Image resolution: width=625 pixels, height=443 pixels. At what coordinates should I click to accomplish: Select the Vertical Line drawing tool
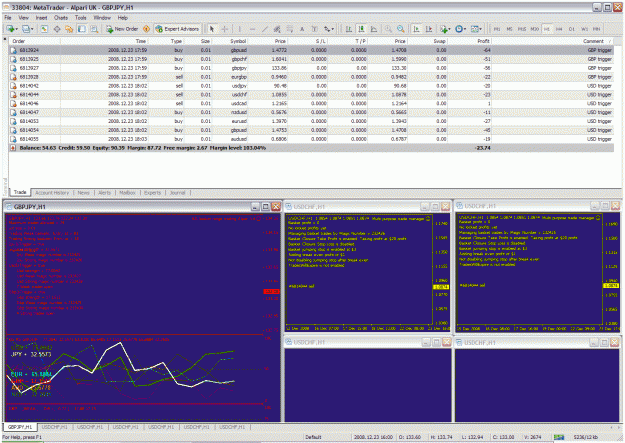(240, 29)
